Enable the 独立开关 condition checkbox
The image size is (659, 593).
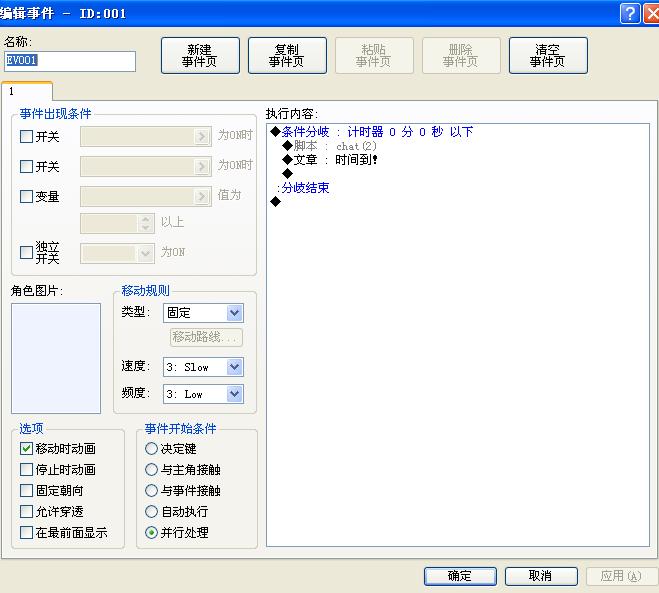26,252
